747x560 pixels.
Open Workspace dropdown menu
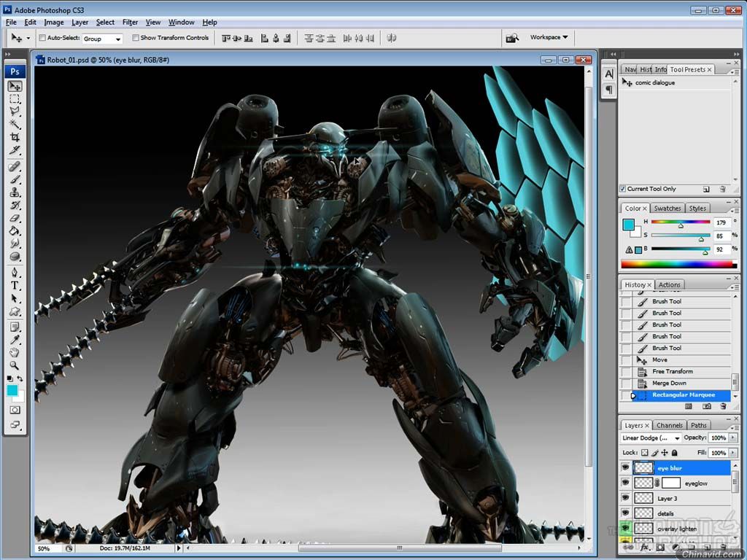549,37
